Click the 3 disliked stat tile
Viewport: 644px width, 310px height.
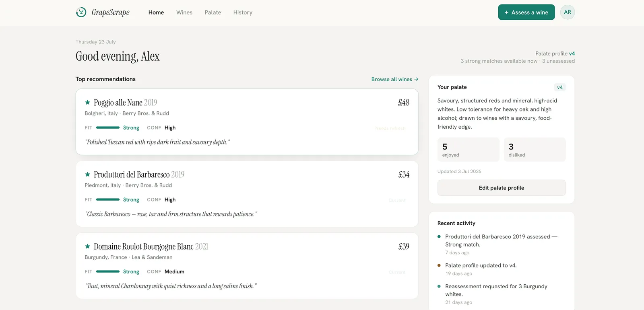coord(535,150)
